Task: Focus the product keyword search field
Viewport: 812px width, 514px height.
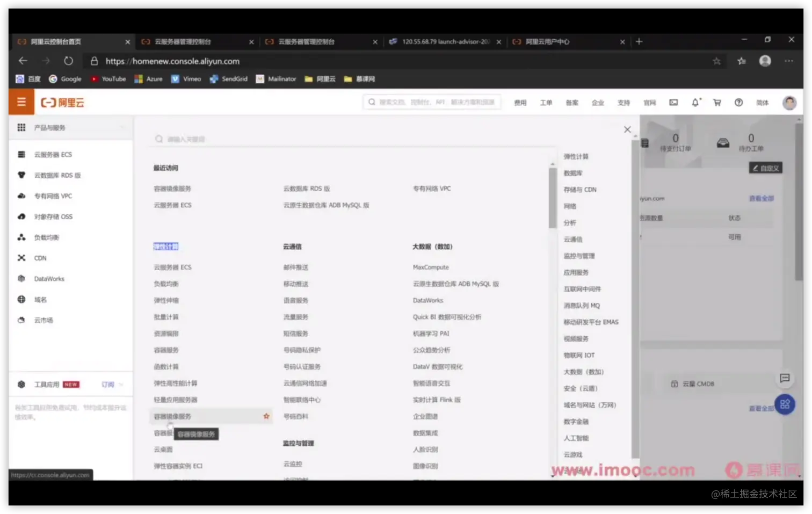Action: pyautogui.click(x=354, y=139)
